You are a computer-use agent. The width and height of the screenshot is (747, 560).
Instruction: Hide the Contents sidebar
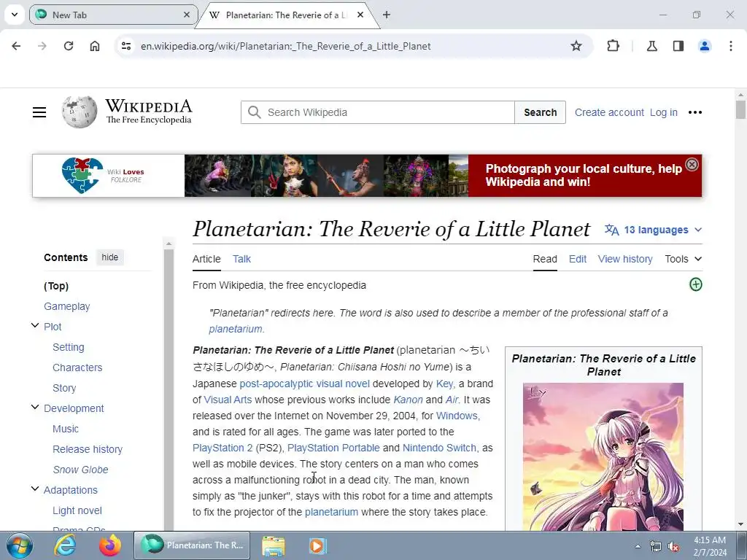110,257
